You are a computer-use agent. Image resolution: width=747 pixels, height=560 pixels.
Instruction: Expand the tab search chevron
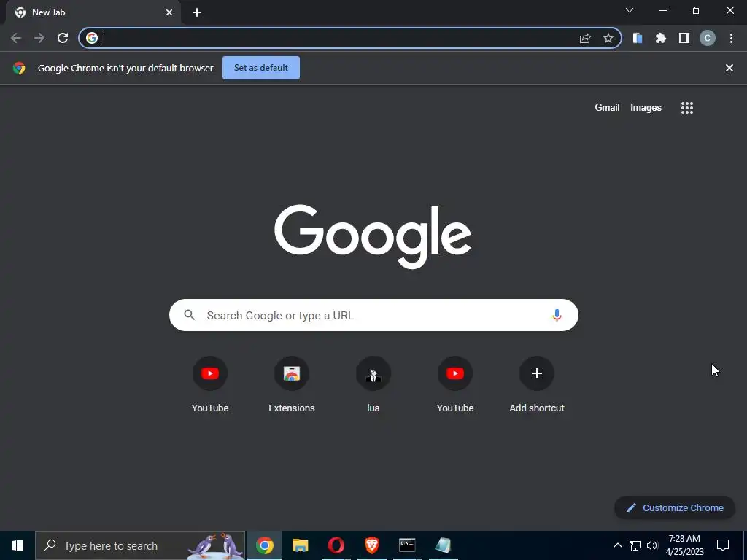[630, 10]
